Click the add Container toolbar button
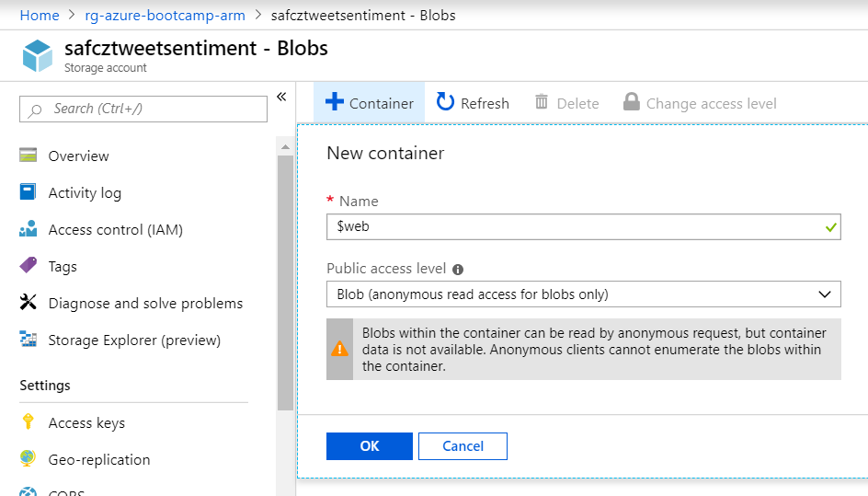This screenshot has width=868, height=496. (370, 103)
